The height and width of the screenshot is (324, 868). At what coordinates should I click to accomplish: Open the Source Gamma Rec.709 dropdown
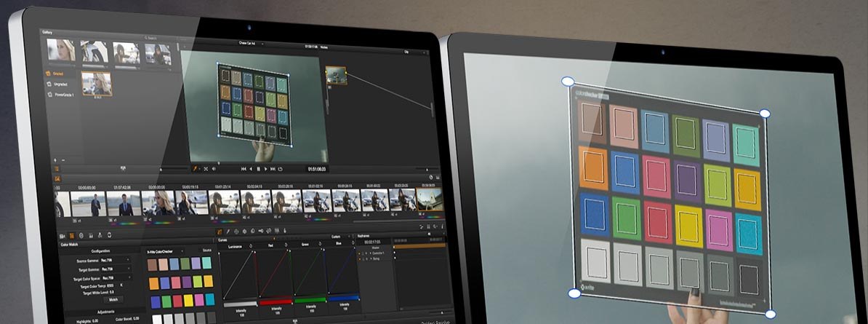[x=129, y=259]
